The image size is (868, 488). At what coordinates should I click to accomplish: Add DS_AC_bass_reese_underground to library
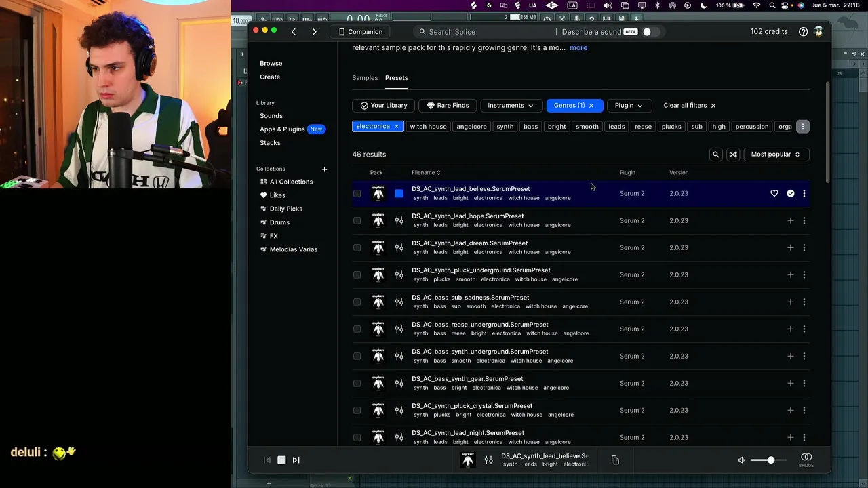[x=791, y=329]
